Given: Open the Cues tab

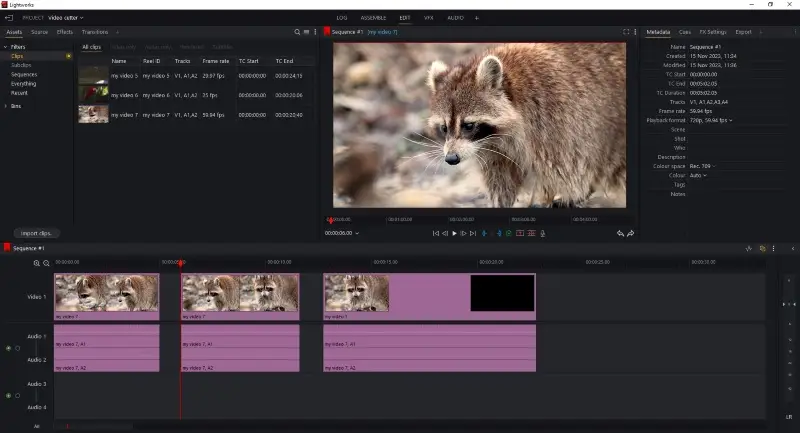Looking at the screenshot, I should 685,32.
